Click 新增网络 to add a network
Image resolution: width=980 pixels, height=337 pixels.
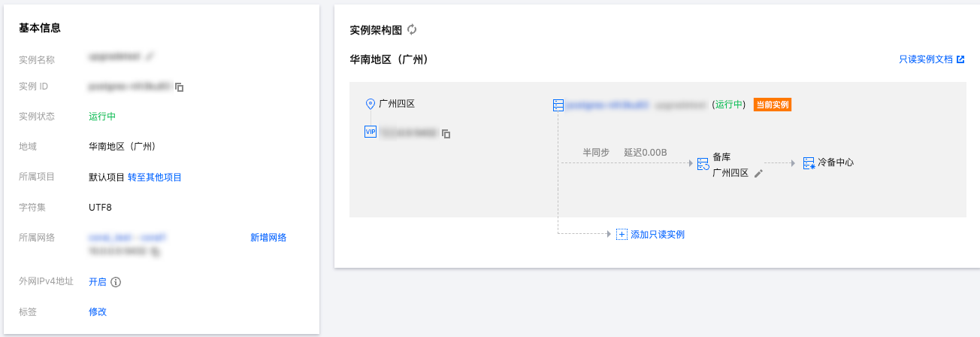(268, 238)
